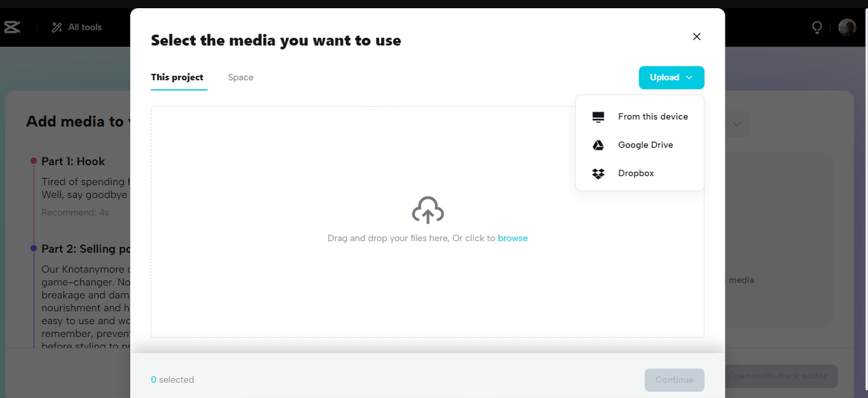Click the light bulb icon in the header

point(815,27)
